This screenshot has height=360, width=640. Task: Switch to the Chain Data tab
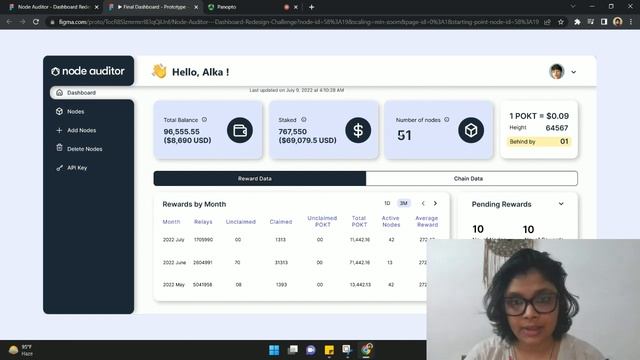tap(471, 178)
